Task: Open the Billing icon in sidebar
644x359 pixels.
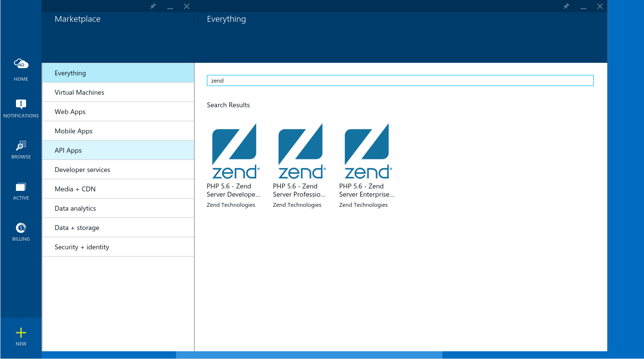Action: coord(21,228)
